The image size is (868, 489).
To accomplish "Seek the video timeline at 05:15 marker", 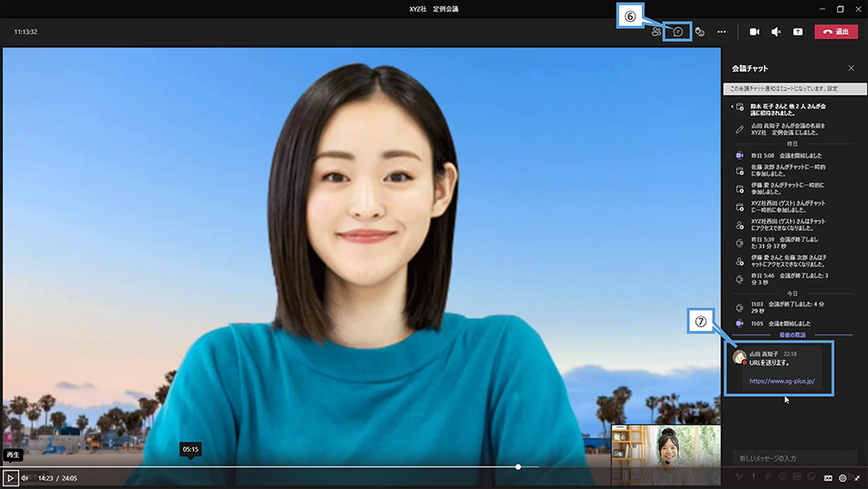I will coord(190,466).
